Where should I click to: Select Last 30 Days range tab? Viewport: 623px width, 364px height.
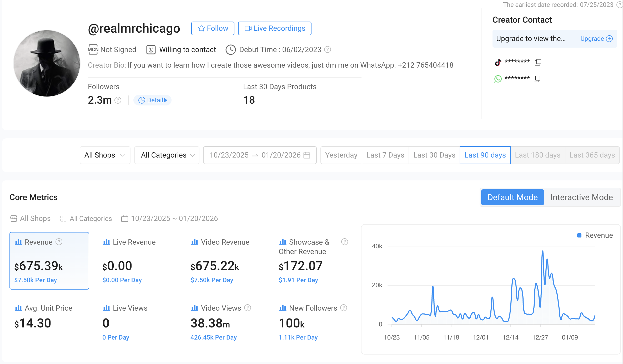tap(434, 155)
